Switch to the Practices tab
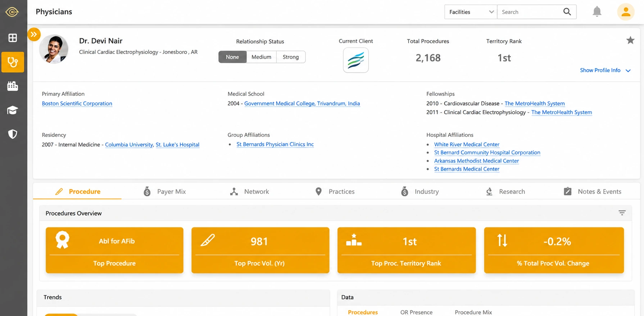The image size is (644, 316). tap(335, 191)
